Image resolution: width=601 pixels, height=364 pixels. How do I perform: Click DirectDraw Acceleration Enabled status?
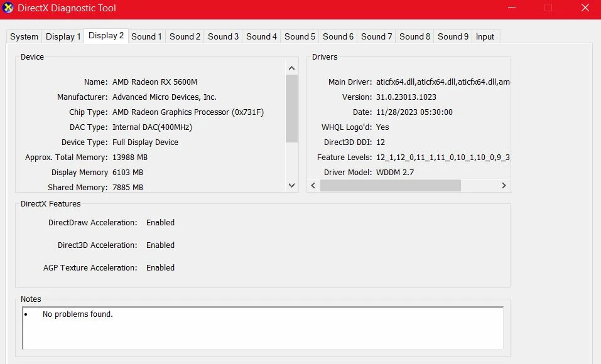[x=160, y=223]
